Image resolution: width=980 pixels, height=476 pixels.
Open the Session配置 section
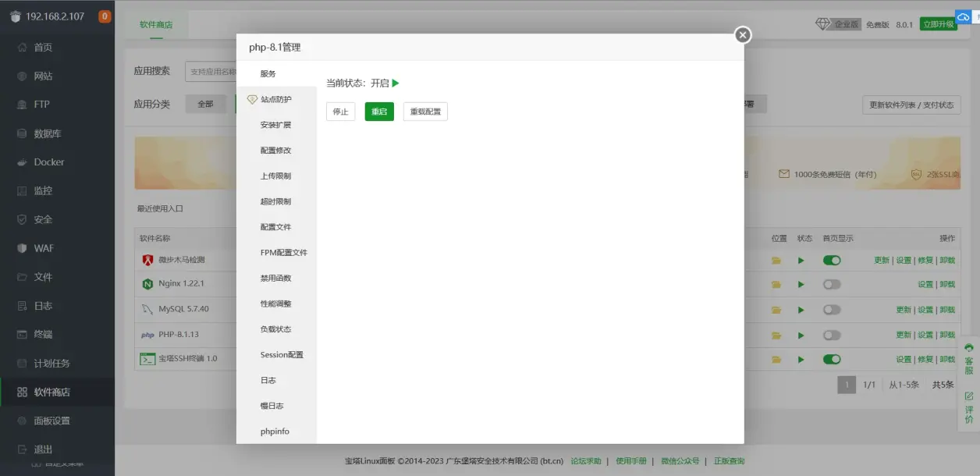click(277, 355)
